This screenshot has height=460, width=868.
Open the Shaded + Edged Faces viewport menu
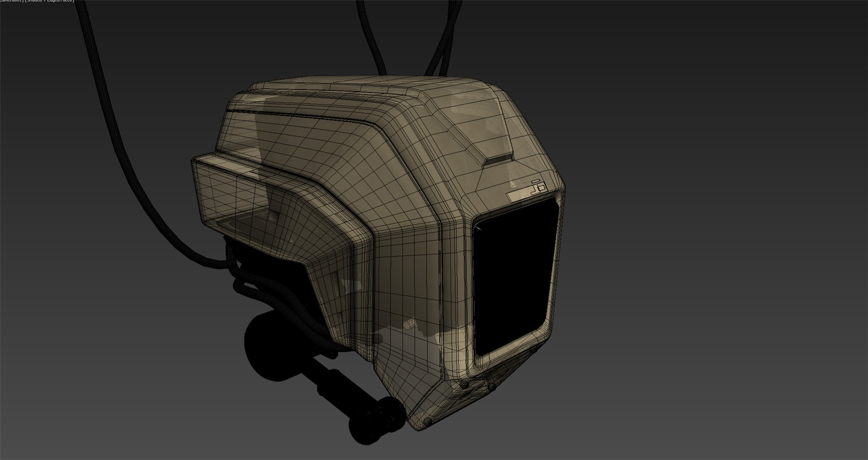click(50, 1)
